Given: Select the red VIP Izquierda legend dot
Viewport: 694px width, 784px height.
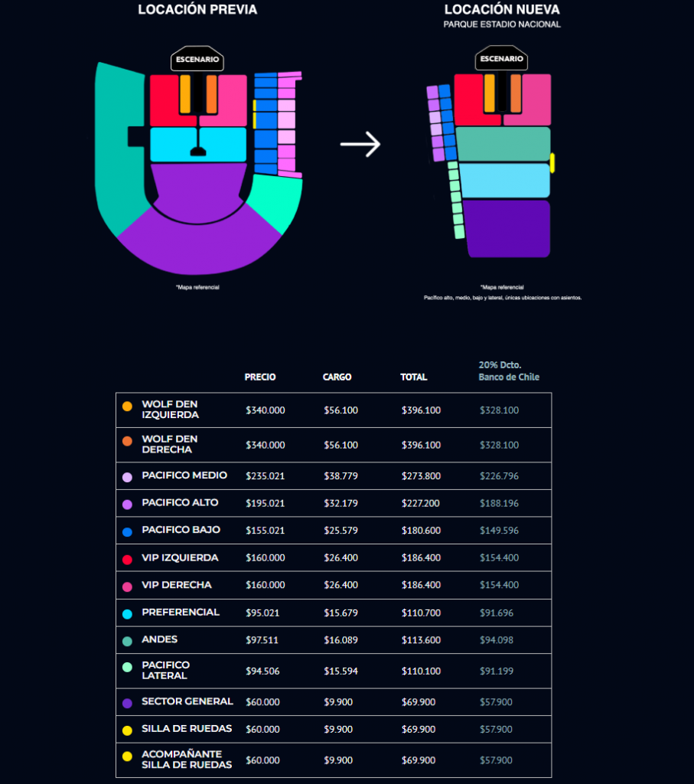Looking at the screenshot, I should click(x=128, y=560).
